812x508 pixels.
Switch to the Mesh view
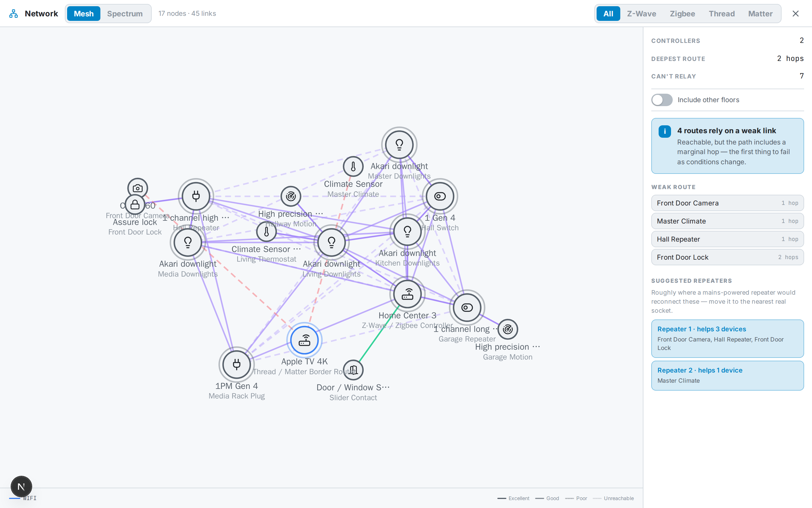(x=83, y=14)
